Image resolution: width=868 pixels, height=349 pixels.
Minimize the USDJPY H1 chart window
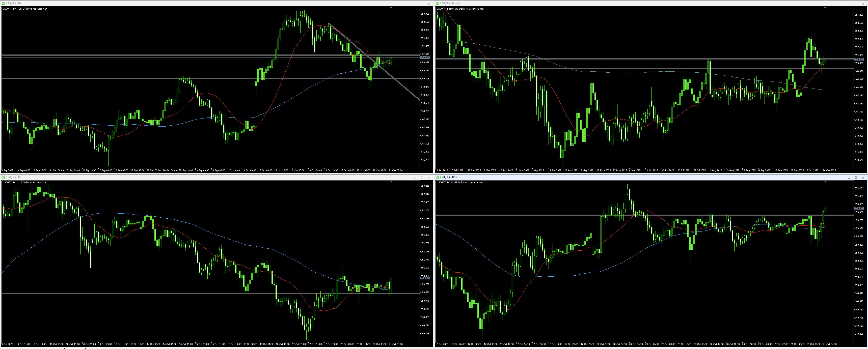tap(415, 178)
